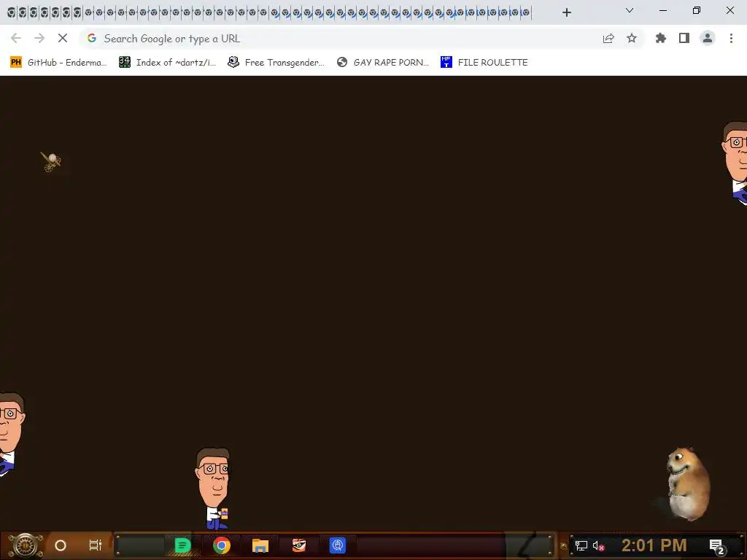Click the hamster image on the page
Viewport: 747px width, 560px height.
click(x=687, y=484)
